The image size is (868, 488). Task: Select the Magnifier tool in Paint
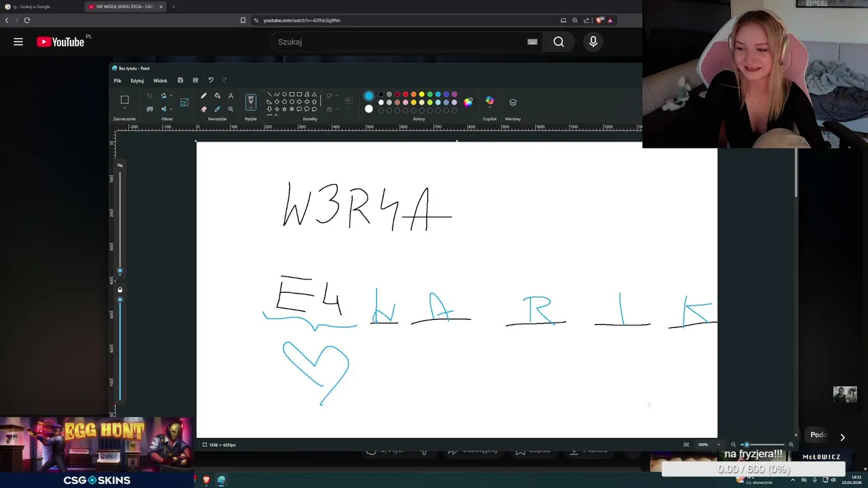231,108
